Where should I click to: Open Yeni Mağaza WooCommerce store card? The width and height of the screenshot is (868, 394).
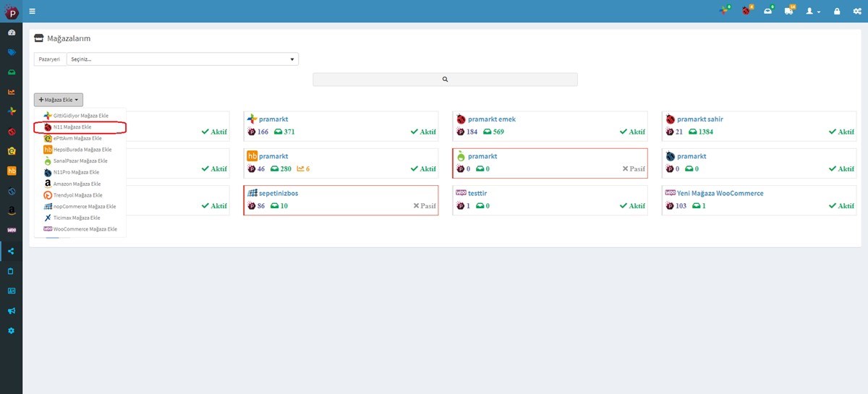(759, 201)
